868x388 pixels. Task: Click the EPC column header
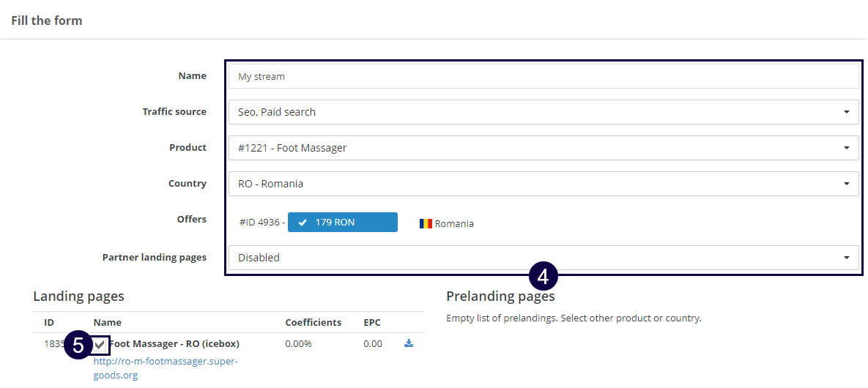(x=372, y=322)
